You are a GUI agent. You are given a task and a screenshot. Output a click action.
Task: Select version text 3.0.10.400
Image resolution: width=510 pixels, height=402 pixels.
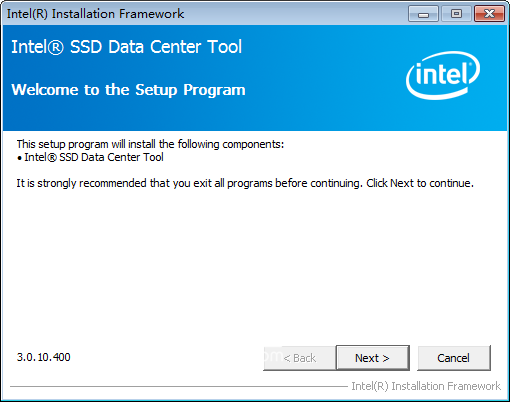coord(44,357)
